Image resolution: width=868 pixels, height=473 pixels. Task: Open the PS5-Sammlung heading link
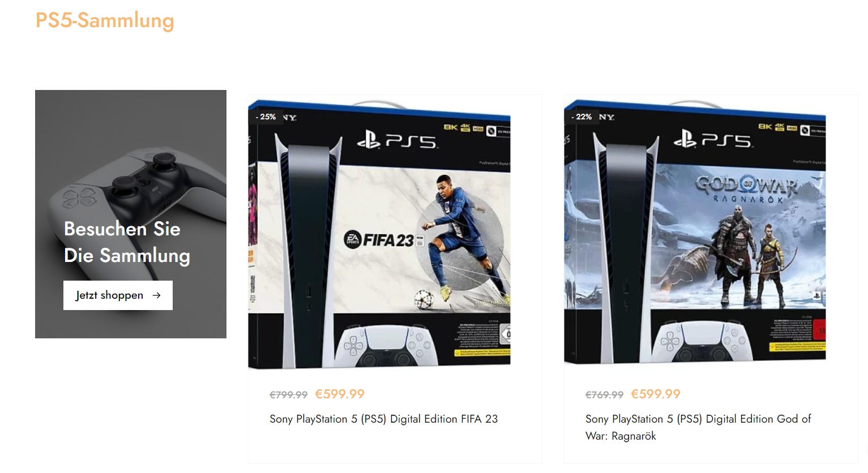click(x=105, y=20)
